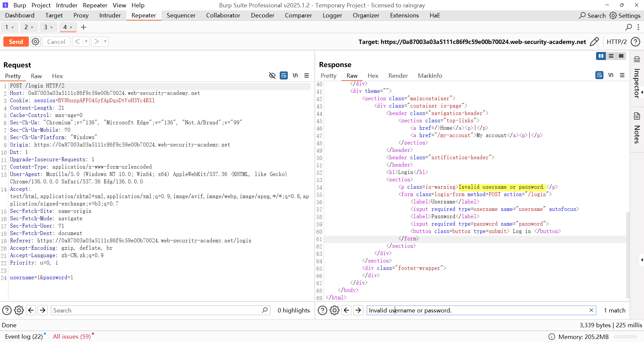Toggle hidden request headers eye icon

coord(272,75)
